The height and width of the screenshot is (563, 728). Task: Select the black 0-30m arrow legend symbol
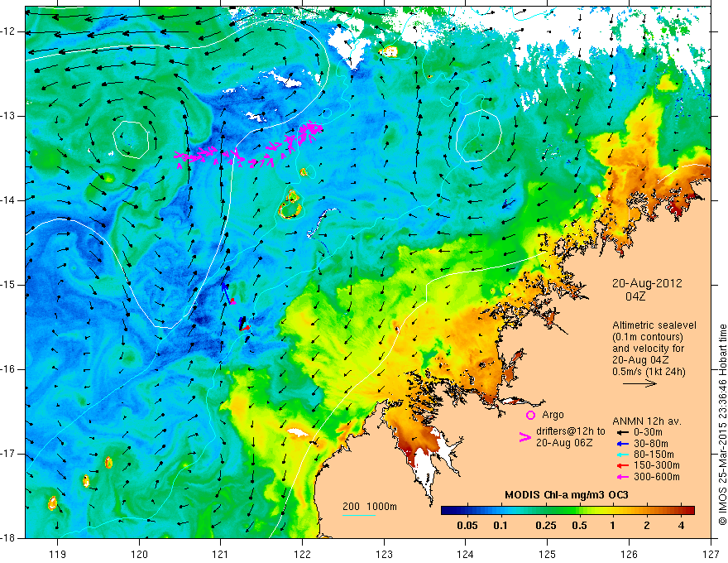click(623, 432)
